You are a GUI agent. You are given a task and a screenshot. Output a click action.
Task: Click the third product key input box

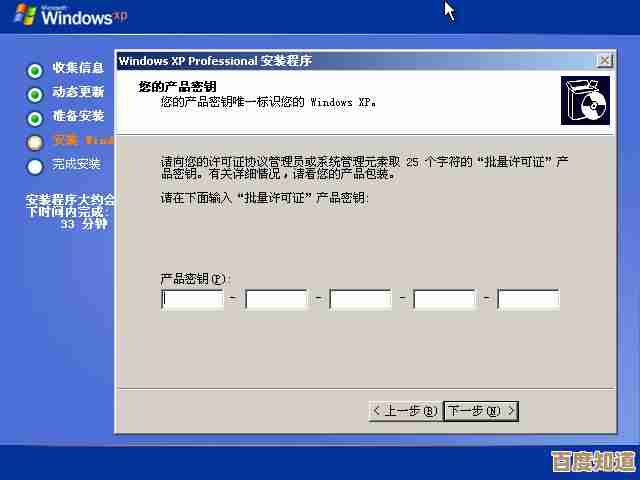coord(360,300)
